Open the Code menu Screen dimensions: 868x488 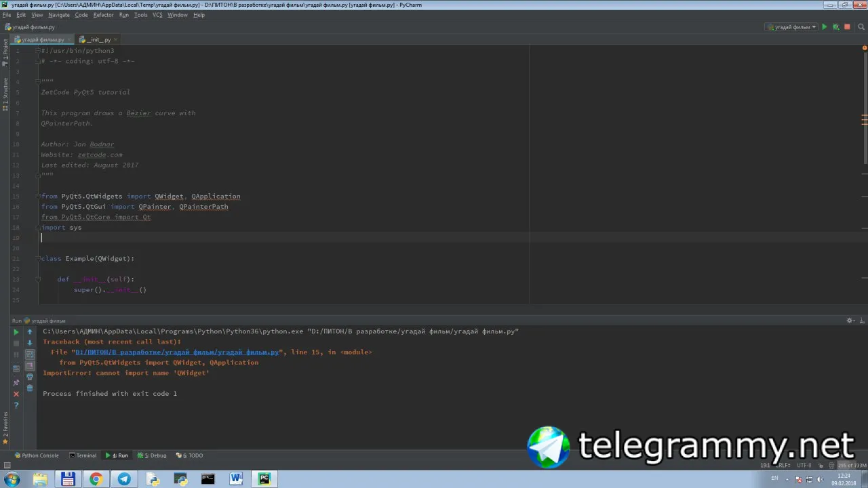click(x=81, y=15)
